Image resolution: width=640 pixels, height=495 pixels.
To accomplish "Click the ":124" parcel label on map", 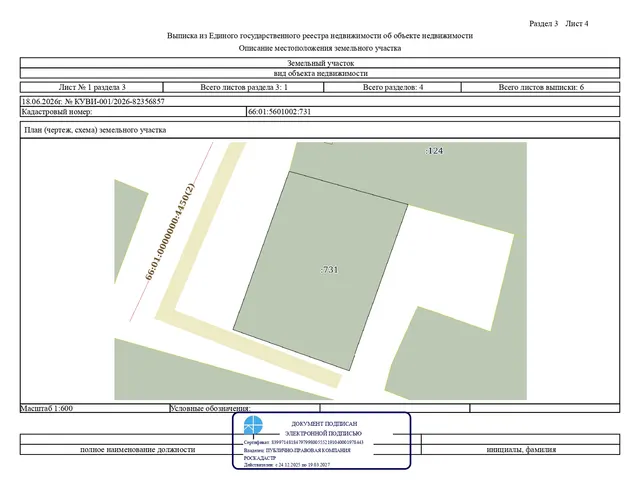I will [434, 151].
